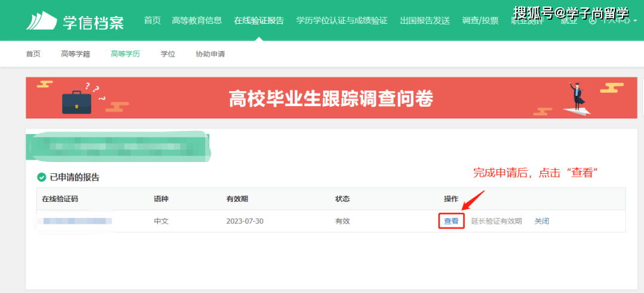Open 高等教育信息 menu
This screenshot has height=293, width=644.
coord(197,21)
